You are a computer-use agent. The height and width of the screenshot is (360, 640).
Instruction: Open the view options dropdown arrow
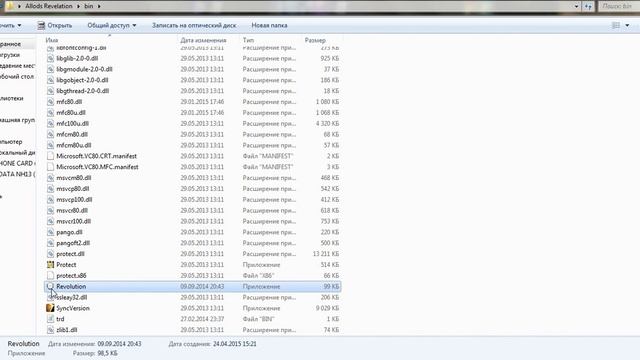coord(627,25)
